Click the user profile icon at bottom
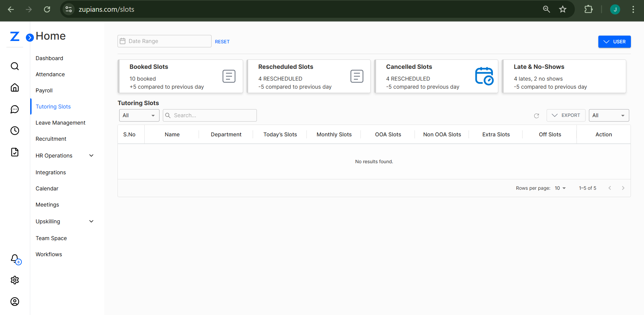 (15, 302)
